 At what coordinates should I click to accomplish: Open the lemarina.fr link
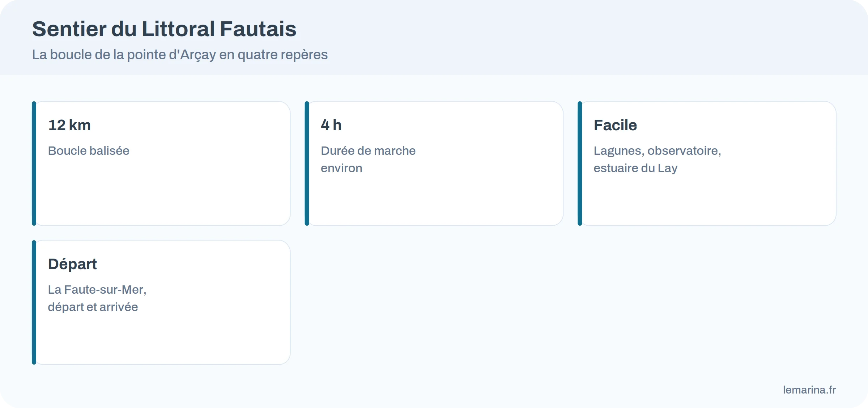click(x=809, y=390)
